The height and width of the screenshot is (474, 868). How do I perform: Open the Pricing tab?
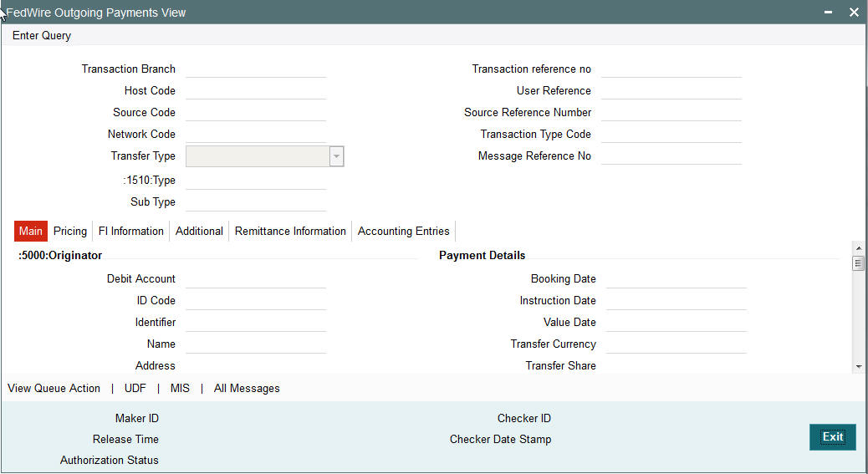tap(70, 232)
